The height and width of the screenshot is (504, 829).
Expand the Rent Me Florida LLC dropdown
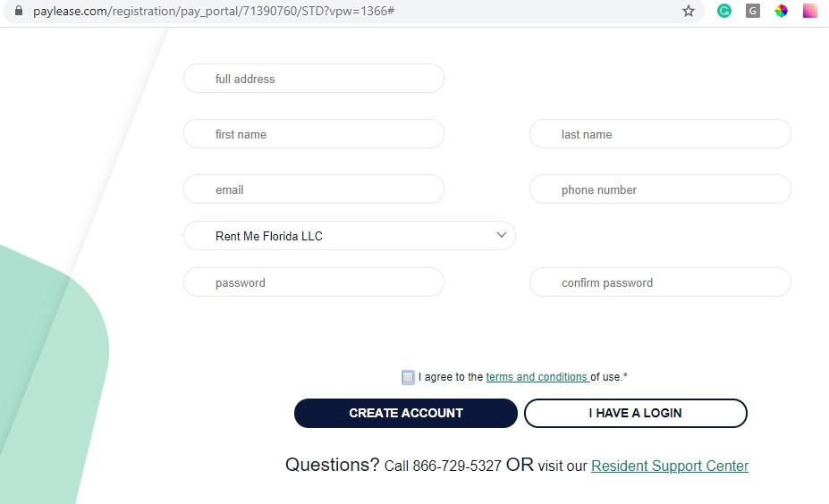click(x=350, y=236)
